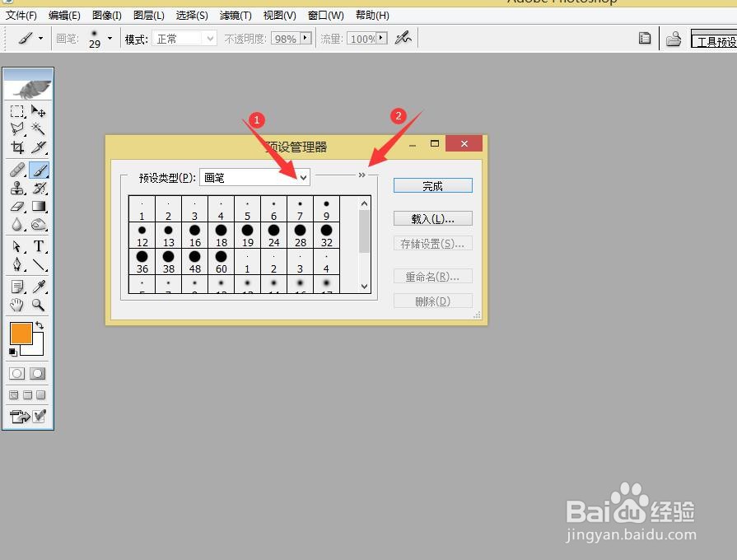Click the swap foreground/background colors icon
Screen dimensions: 737x560
(40, 325)
